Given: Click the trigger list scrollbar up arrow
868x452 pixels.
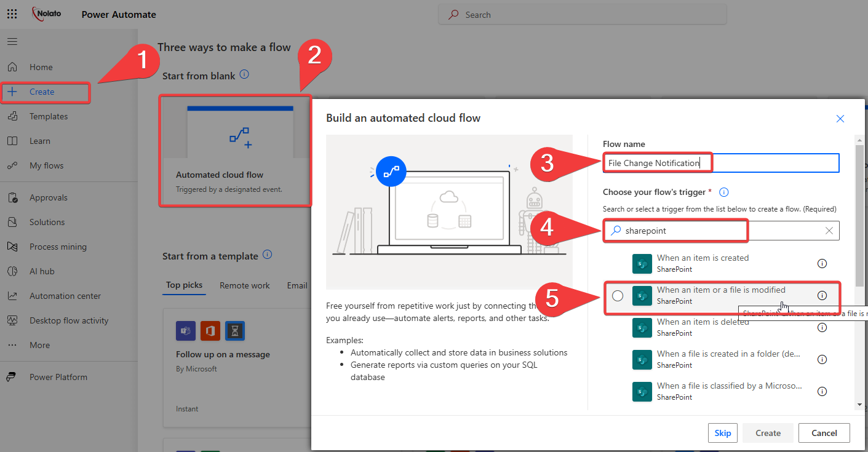Looking at the screenshot, I should click(x=860, y=140).
